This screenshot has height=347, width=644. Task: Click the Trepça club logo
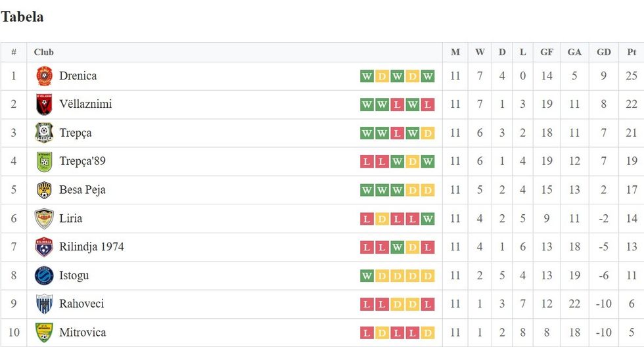point(44,133)
